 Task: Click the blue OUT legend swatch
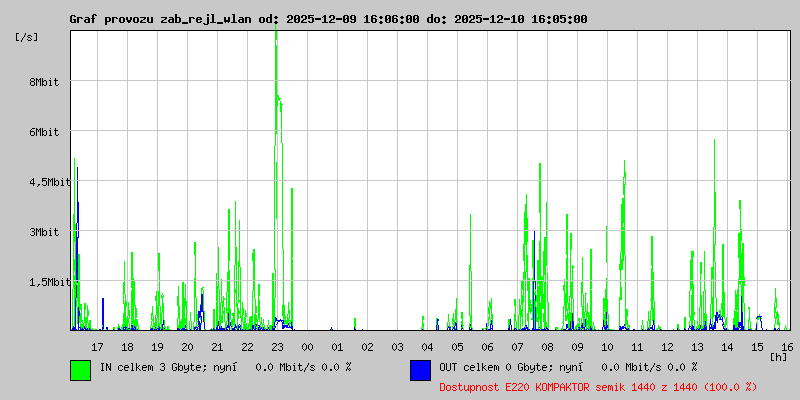pyautogui.click(x=420, y=369)
